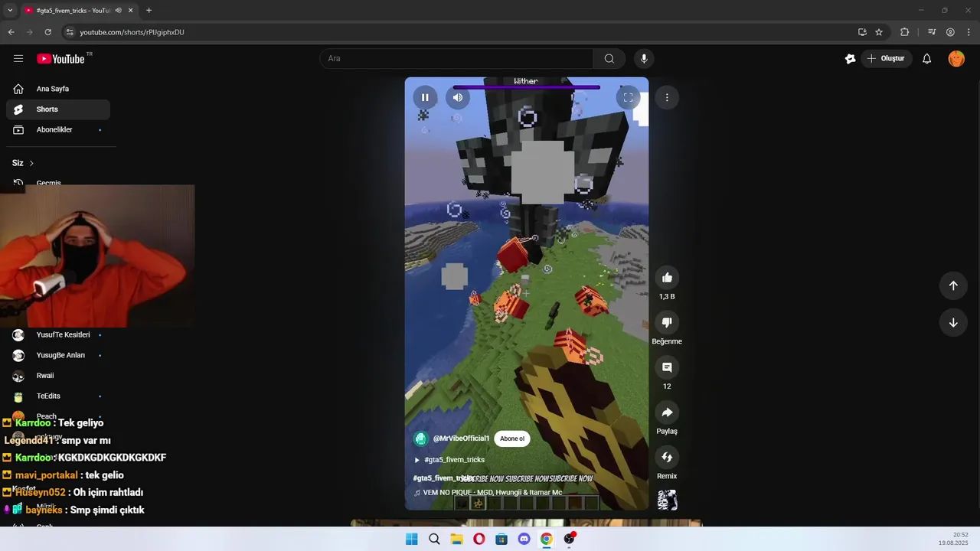This screenshot has width=980, height=551.
Task: Open the YusufTe Kesitleri subscription
Action: 58,334
